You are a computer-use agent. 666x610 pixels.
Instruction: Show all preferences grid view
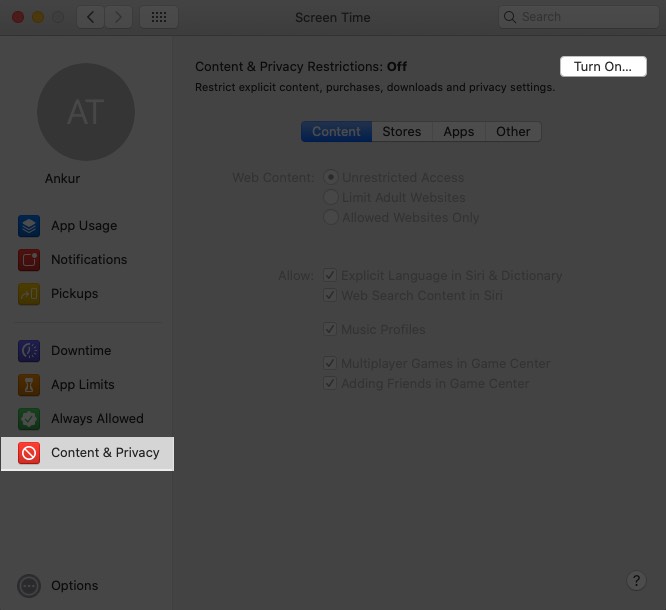coord(159,17)
